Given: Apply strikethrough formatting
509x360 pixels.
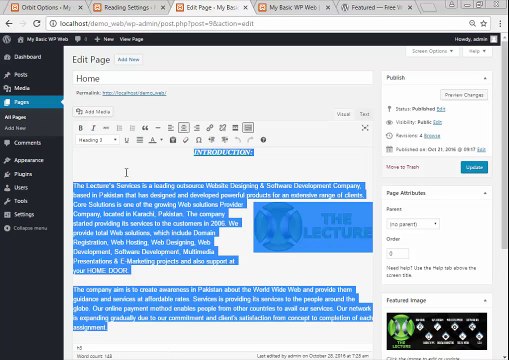Looking at the screenshot, I should [x=106, y=128].
